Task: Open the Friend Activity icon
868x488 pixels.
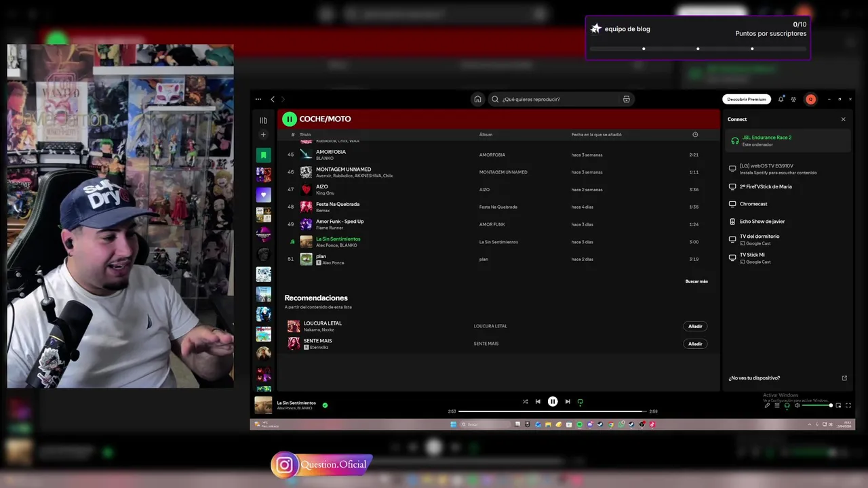Action: pyautogui.click(x=793, y=99)
